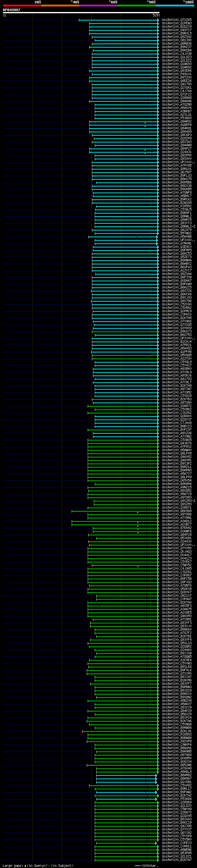Select the UniRef100_Q84RQ1 entry
Viewport: 197px width, 868px height.
click(176, 128)
